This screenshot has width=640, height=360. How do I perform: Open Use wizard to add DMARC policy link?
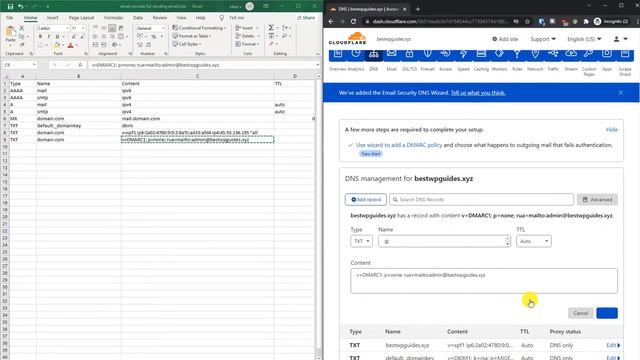pos(399,145)
